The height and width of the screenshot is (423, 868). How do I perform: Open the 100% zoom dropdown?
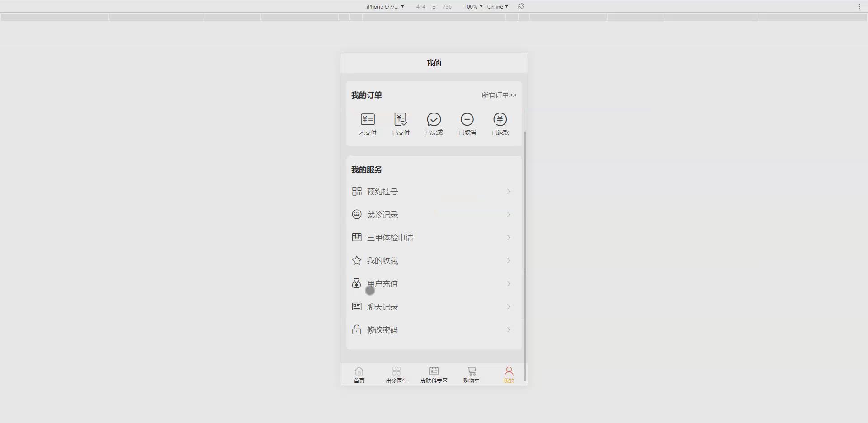click(x=473, y=6)
